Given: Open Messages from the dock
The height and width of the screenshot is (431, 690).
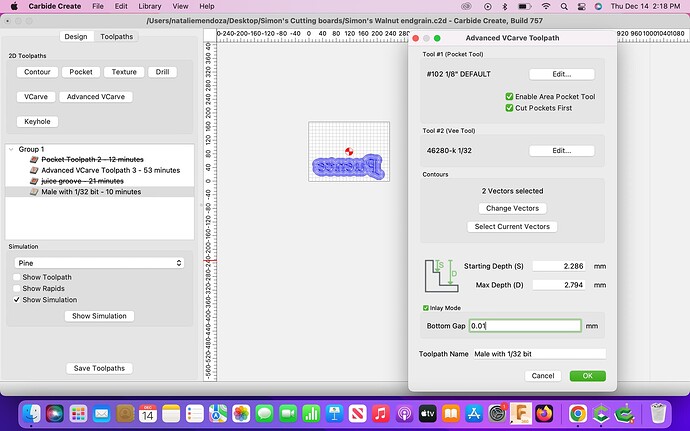Looking at the screenshot, I should 264,414.
